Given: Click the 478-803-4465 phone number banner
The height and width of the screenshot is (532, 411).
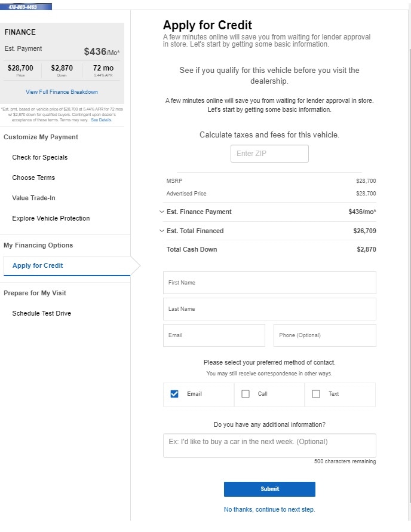Looking at the screenshot, I should pyautogui.click(x=26, y=7).
